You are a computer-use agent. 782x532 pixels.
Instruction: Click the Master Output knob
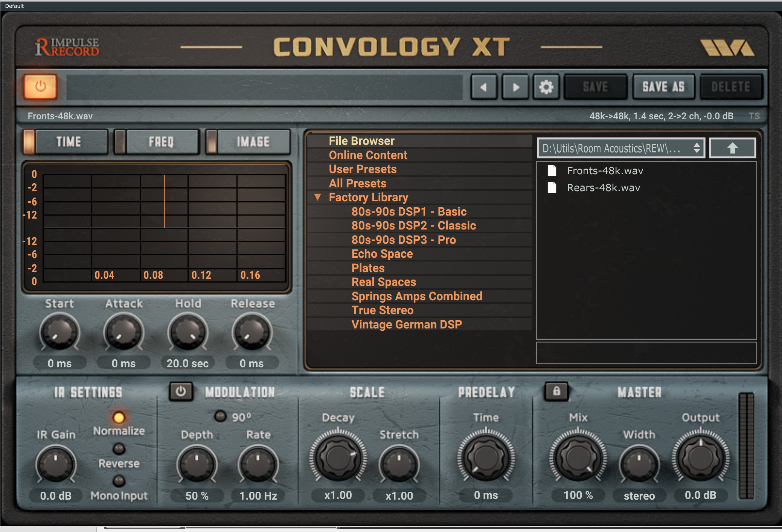click(x=700, y=458)
